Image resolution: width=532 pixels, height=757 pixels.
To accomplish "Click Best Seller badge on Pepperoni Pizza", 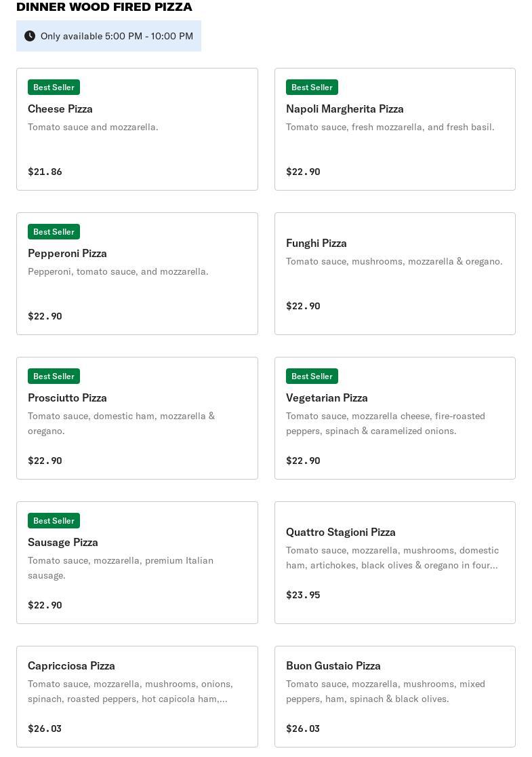I will [x=54, y=232].
